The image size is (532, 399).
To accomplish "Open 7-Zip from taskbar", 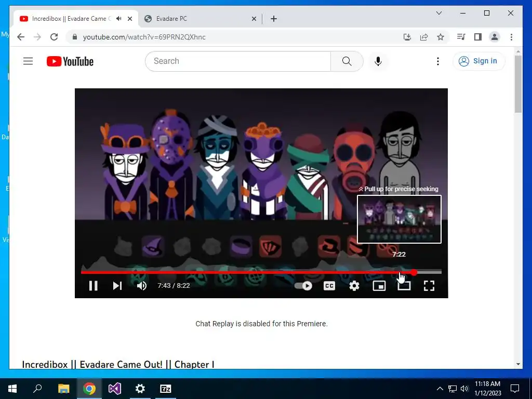I will click(166, 389).
